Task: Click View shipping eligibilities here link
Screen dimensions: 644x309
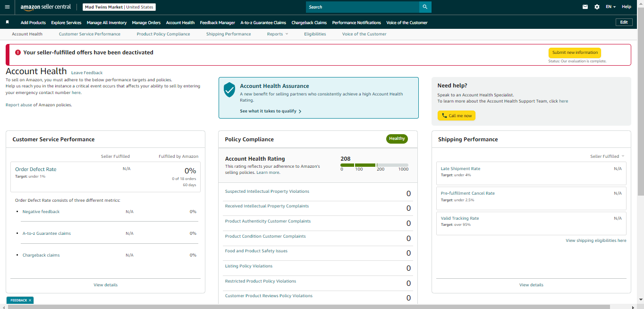Action: tap(596, 240)
